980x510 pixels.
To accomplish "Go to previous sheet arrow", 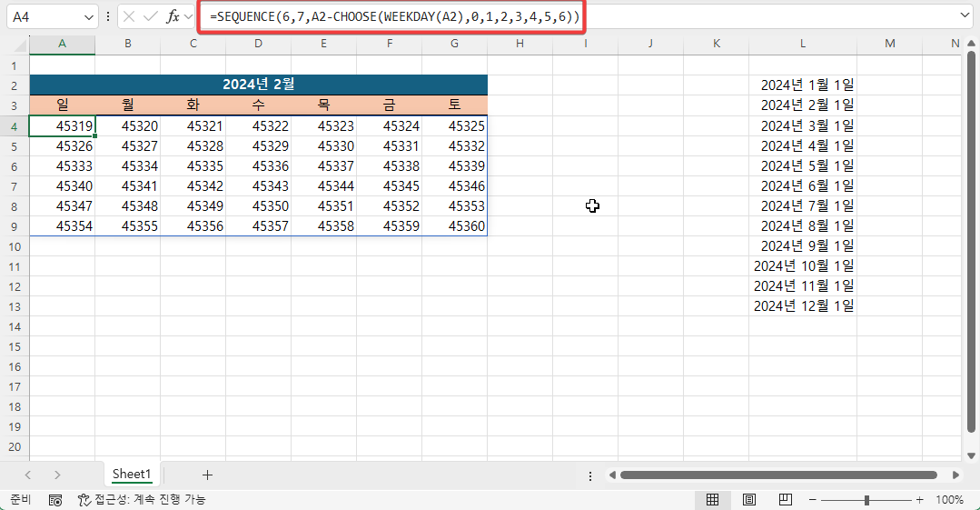I will tap(27, 475).
